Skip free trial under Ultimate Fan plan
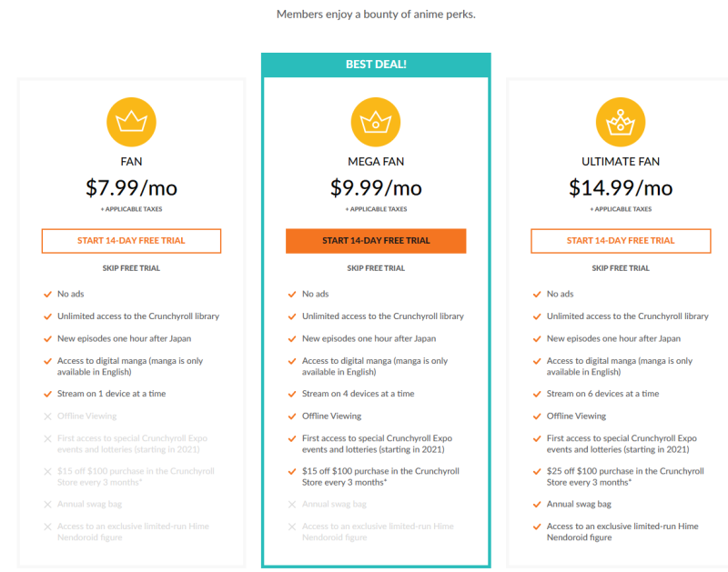Screen dimensions: 728x572 (x=621, y=268)
